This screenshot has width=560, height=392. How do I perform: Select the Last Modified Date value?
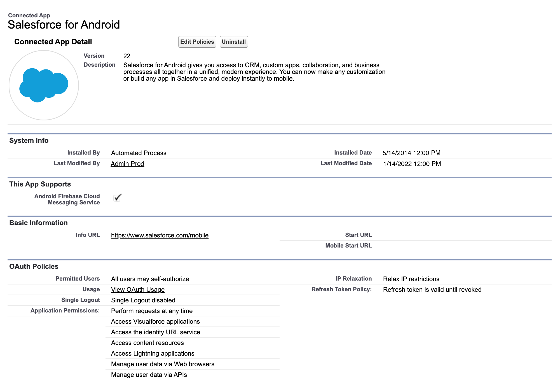click(412, 164)
